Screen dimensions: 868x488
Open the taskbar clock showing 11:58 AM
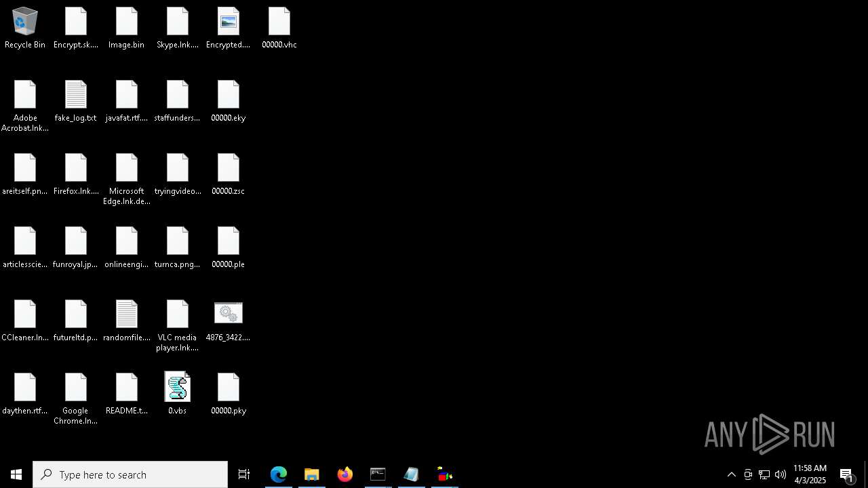[x=810, y=474]
